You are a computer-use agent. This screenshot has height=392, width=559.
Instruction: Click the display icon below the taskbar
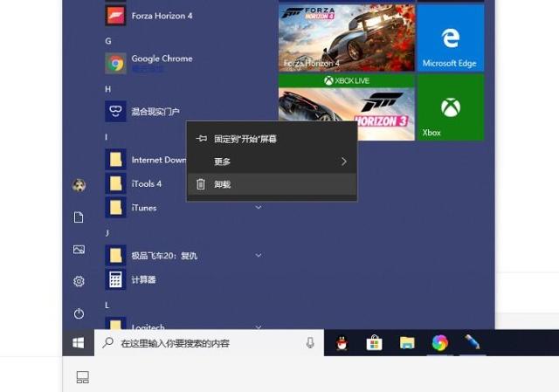[83, 377]
